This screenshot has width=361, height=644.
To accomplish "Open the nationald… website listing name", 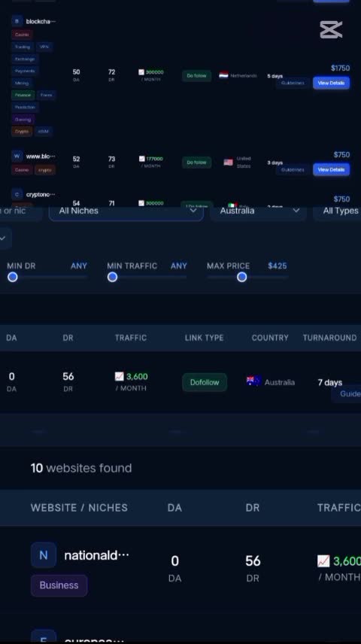I will click(x=96, y=555).
